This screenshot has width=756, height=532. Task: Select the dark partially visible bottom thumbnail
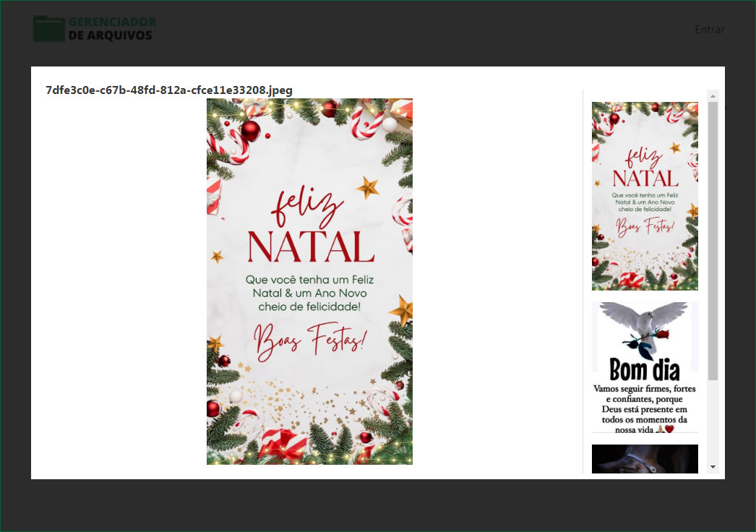click(x=645, y=458)
